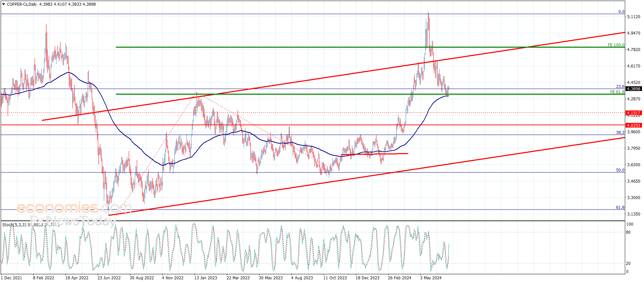Image resolution: width=644 pixels, height=282 pixels.
Task: Click the blue 61.8 Fibonacci retracement label
Action: 620,207
